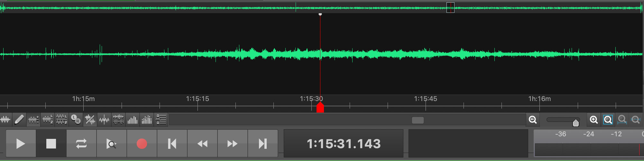Click the horizontal scrollbar thumb
The width and height of the screenshot is (644, 161).
click(x=418, y=120)
